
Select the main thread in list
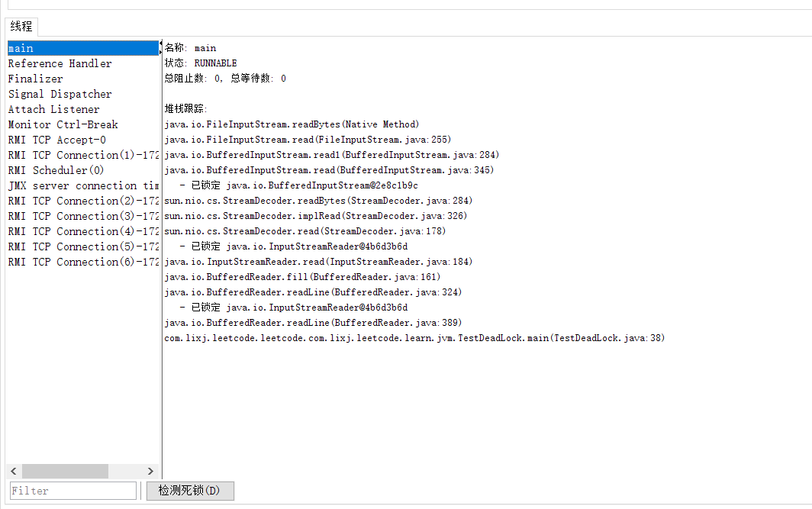point(21,48)
